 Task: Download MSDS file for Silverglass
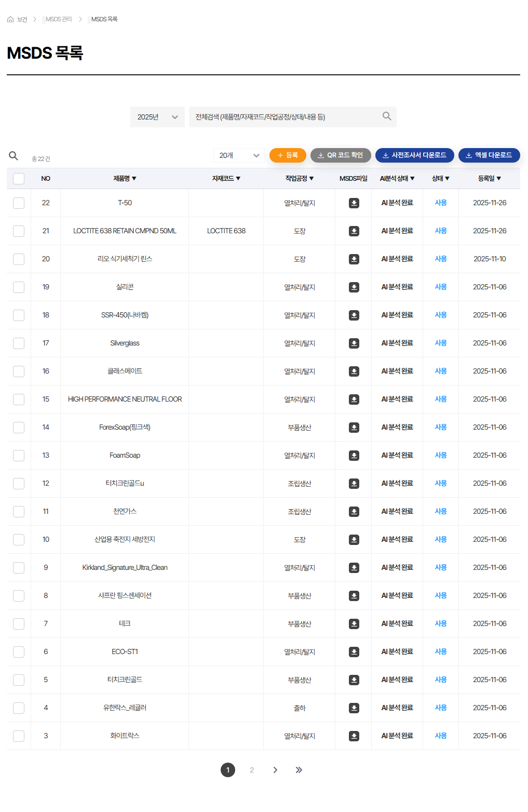pyautogui.click(x=354, y=343)
